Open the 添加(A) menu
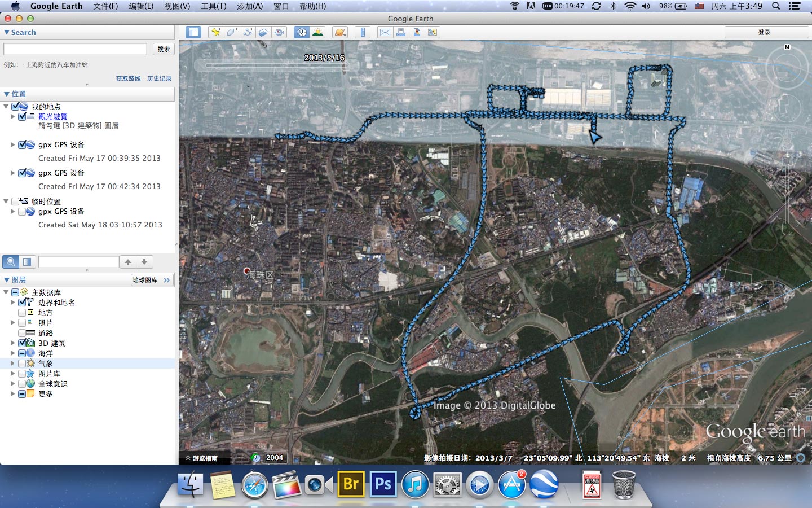 pos(250,6)
